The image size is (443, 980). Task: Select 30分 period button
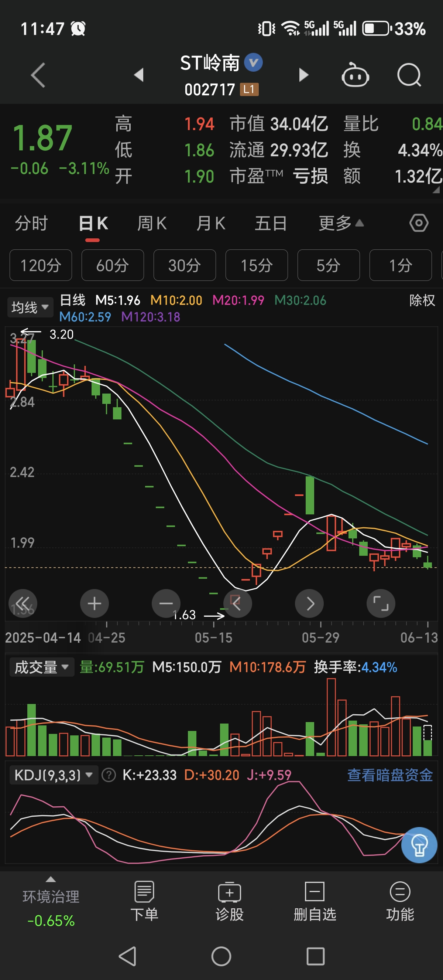tap(185, 265)
